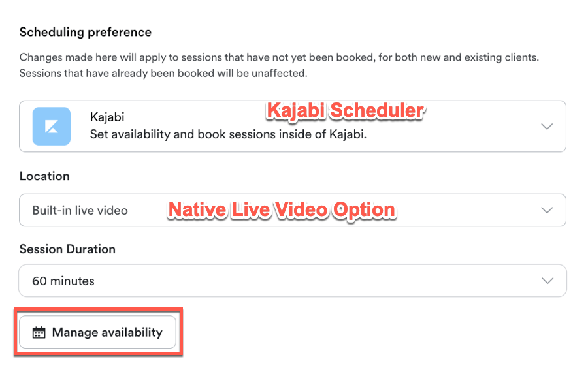Expand the Kajabi scheduling preference chevron
Image resolution: width=588 pixels, height=372 pixels.
pyautogui.click(x=547, y=127)
